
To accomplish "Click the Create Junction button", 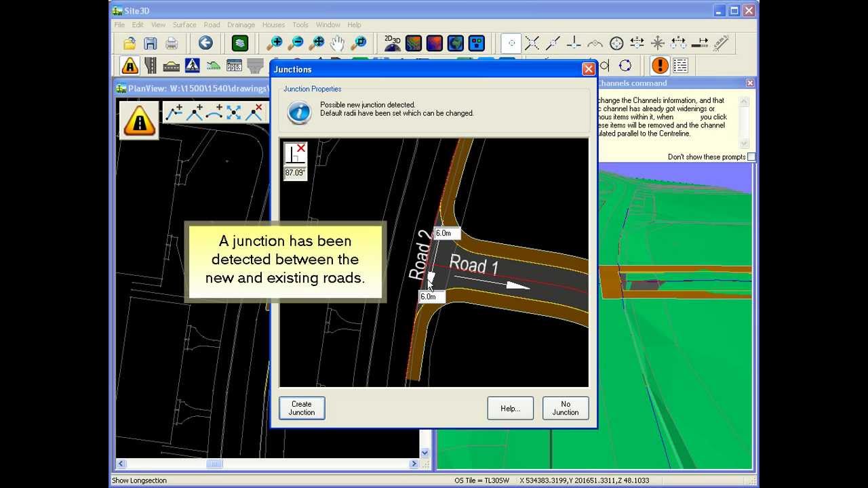I will pyautogui.click(x=302, y=408).
